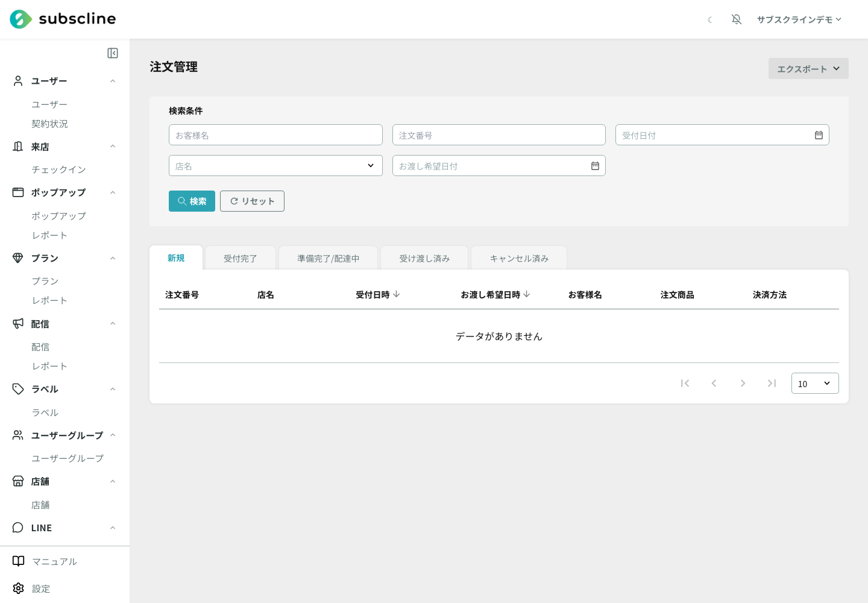Viewport: 868px width, 603px height.
Task: Click the 決済方法 column header
Action: point(770,295)
